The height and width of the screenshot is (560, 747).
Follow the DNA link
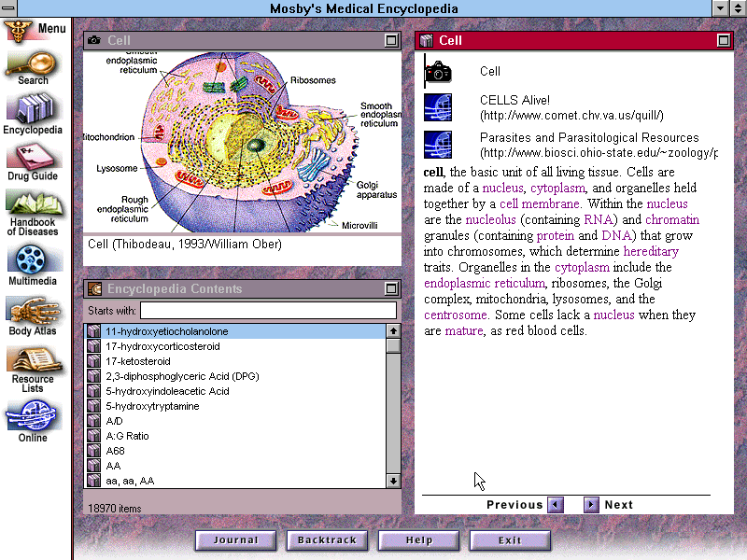tap(616, 235)
